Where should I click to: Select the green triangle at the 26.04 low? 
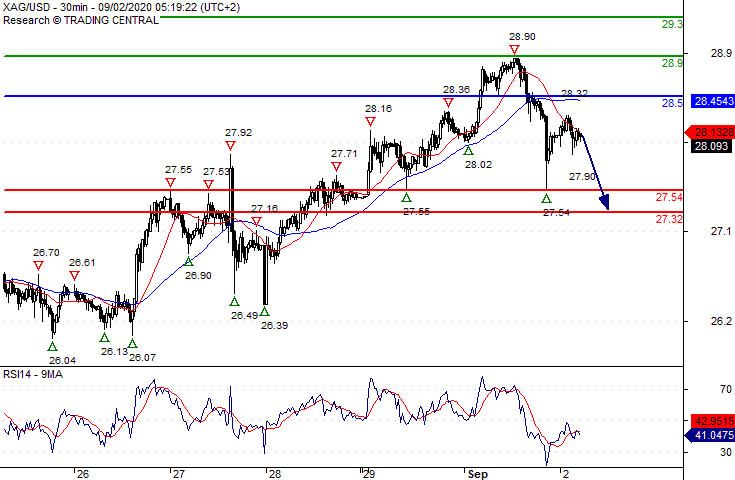(52, 346)
